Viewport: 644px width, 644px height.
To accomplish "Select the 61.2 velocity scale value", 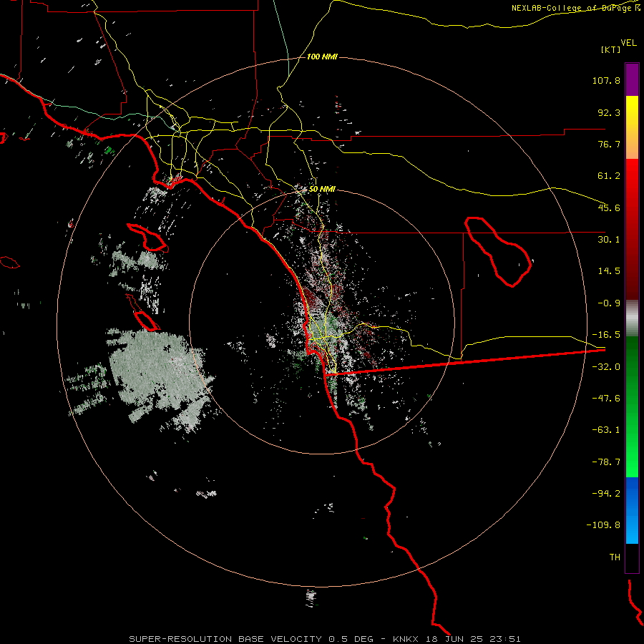I will (609, 176).
